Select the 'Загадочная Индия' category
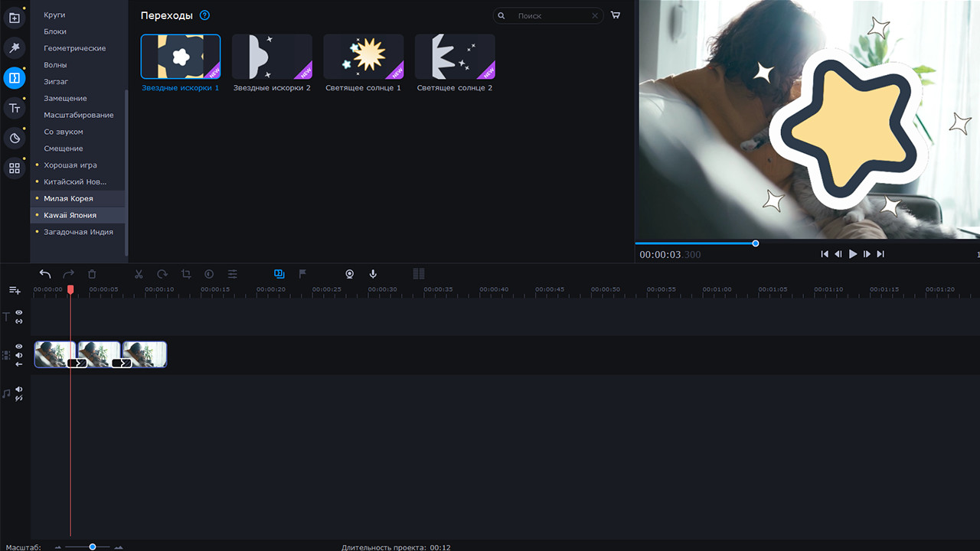Image resolution: width=980 pixels, height=551 pixels. (x=78, y=232)
